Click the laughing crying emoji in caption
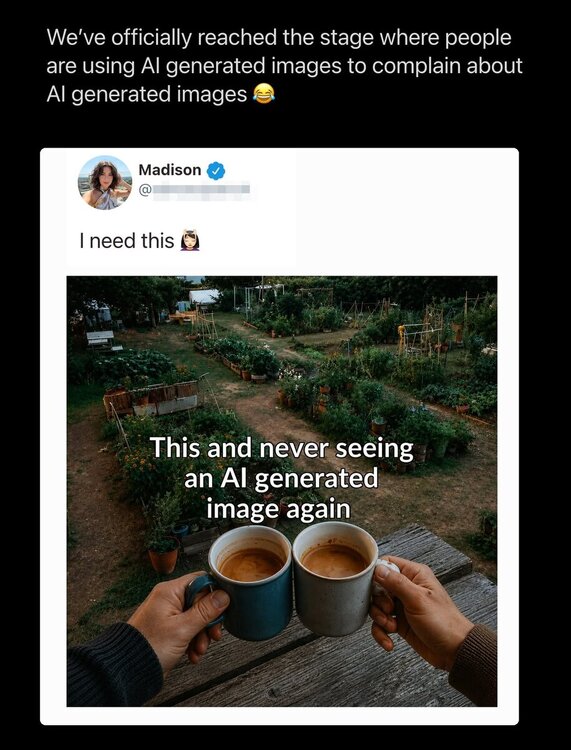This screenshot has height=750, width=571. click(x=264, y=93)
